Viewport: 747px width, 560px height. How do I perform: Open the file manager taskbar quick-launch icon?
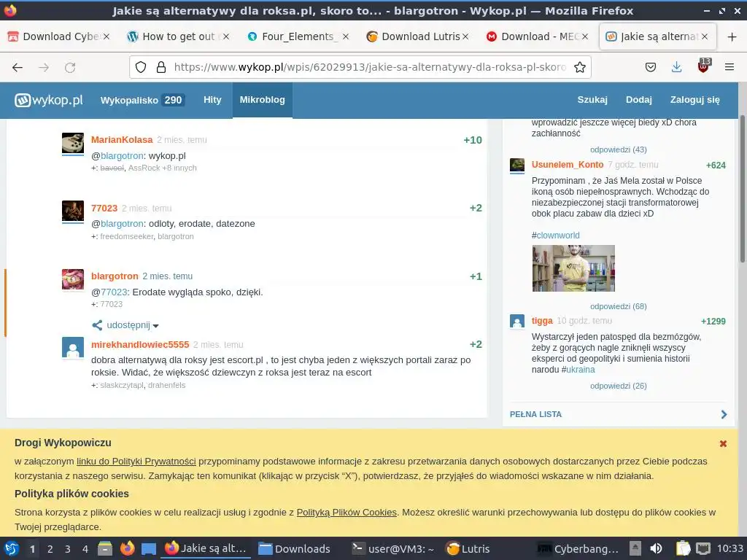(x=105, y=548)
